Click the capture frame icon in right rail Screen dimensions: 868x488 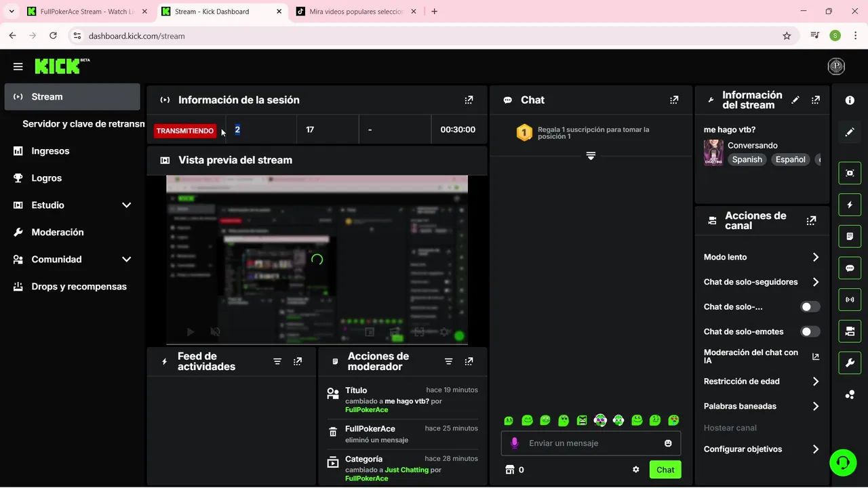click(x=850, y=173)
